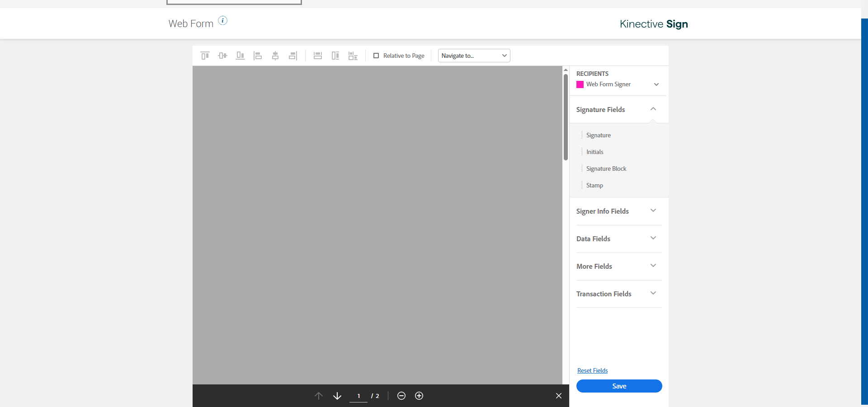Image resolution: width=868 pixels, height=407 pixels.
Task: Click the match width and height icon
Action: click(353, 56)
